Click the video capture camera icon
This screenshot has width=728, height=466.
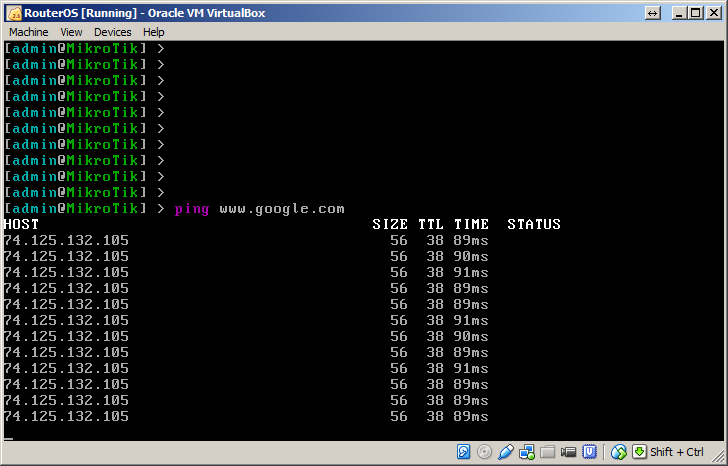(x=568, y=452)
